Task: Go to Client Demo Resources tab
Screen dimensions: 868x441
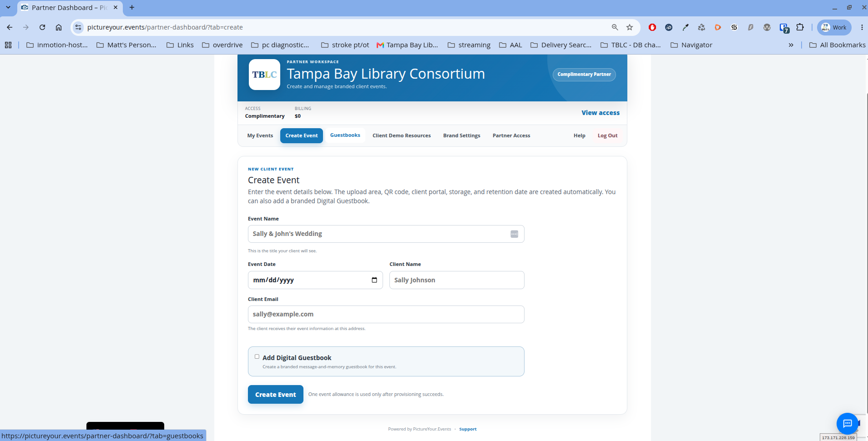Action: 402,135
